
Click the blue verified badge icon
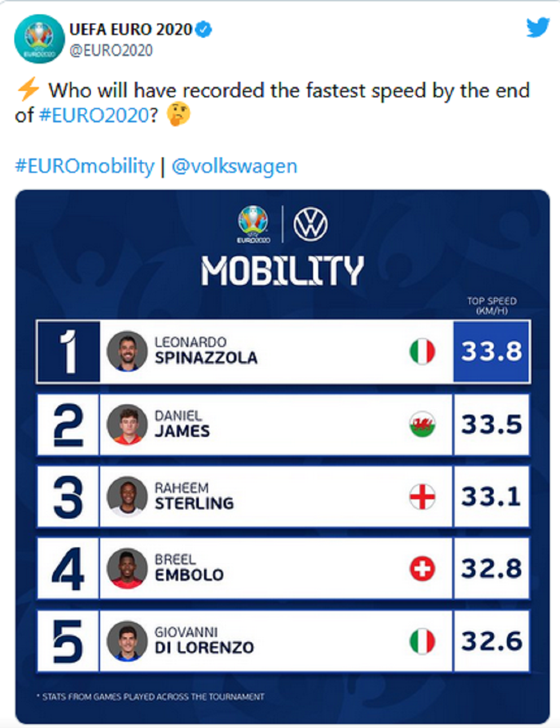coord(204,29)
